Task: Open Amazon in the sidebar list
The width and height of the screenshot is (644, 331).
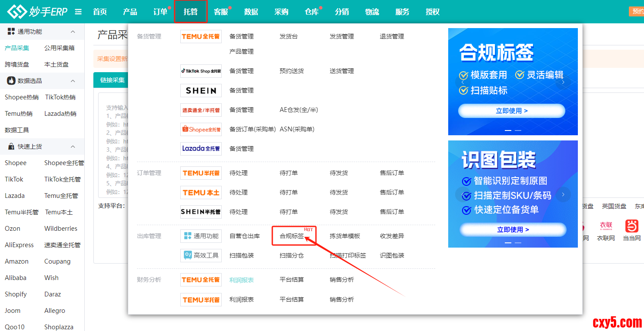Action: [x=16, y=261]
